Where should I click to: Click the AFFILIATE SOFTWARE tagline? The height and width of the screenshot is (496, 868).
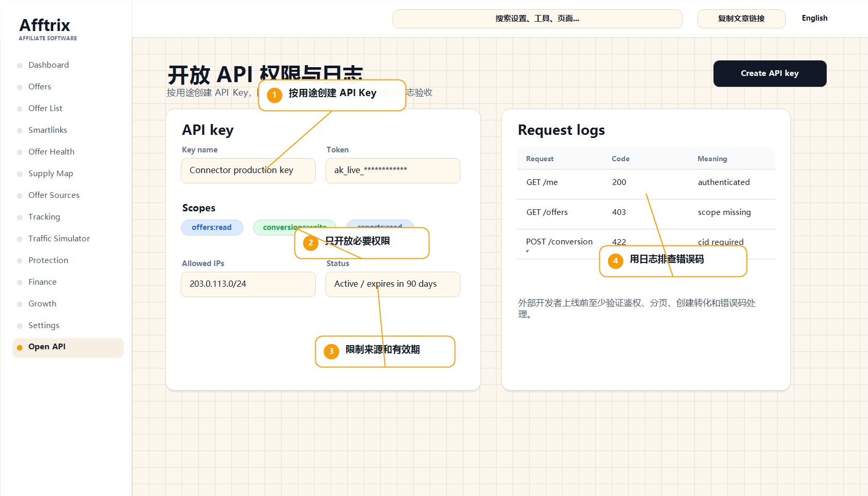click(48, 38)
